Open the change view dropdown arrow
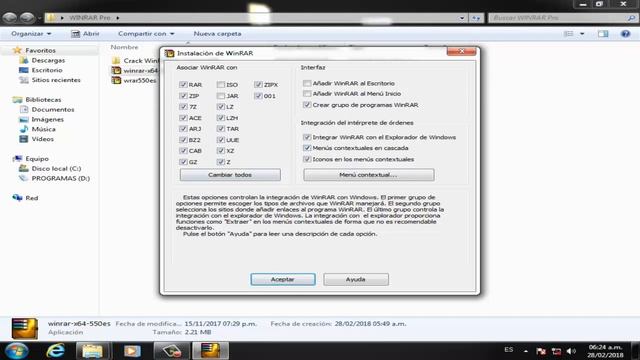This screenshot has width=640, height=360. point(582,33)
